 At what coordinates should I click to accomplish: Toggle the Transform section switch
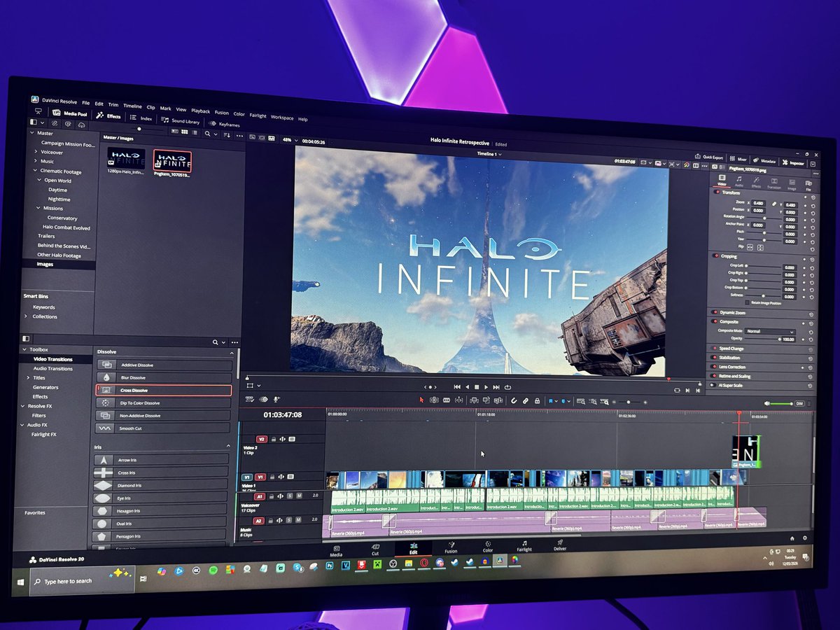[x=716, y=192]
